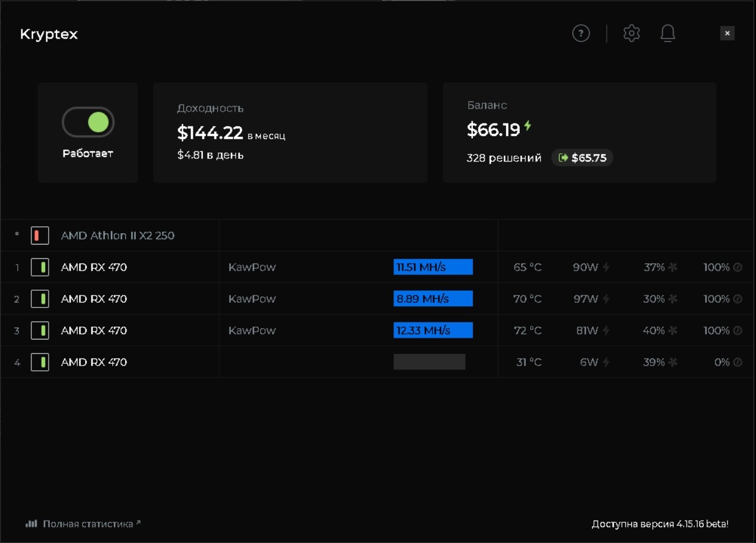Click the power lightning icon next to 97W
This screenshot has height=543, width=756.
[606, 299]
